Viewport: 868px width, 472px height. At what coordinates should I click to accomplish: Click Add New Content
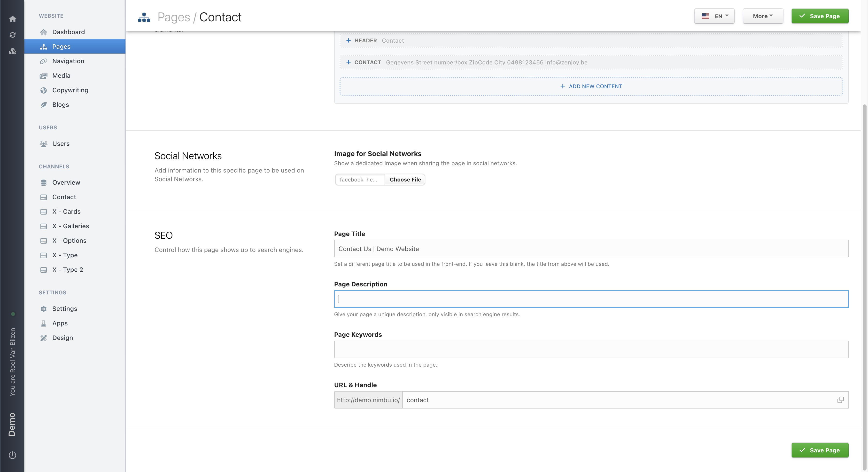591,86
